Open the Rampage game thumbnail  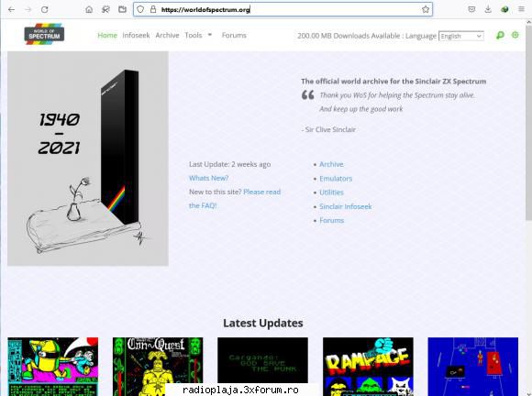[368, 367]
